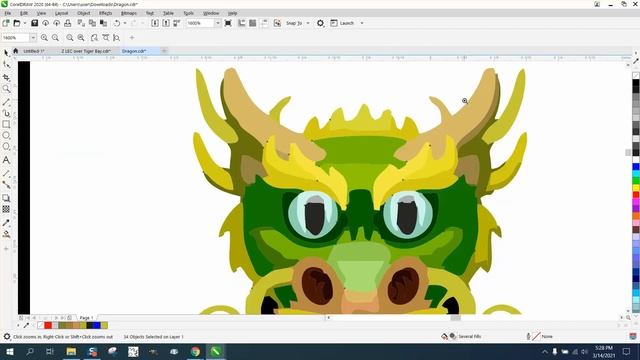This screenshot has height=360, width=640.
Task: Select the Shape tool in the toolbox
Action: pyautogui.click(x=6, y=65)
